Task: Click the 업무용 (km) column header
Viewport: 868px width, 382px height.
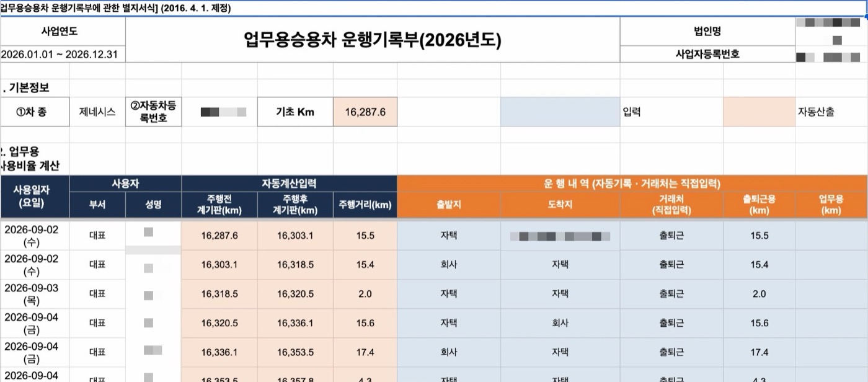Action: coord(831,205)
